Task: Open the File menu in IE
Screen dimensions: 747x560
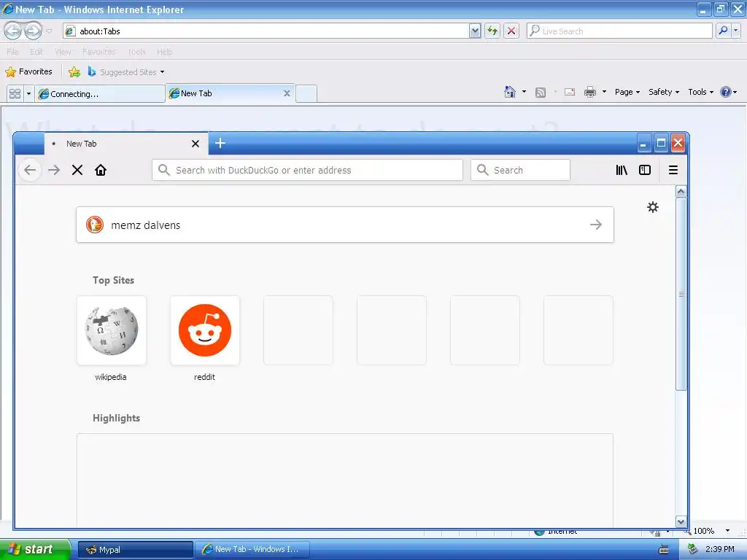Action: coord(12,52)
